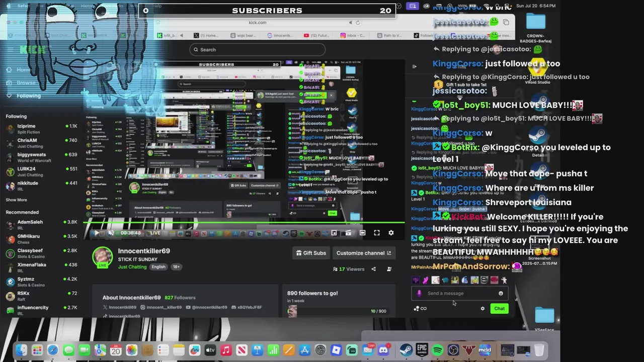644x362 pixels.
Task: Click the Kick search box
Action: (257, 49)
